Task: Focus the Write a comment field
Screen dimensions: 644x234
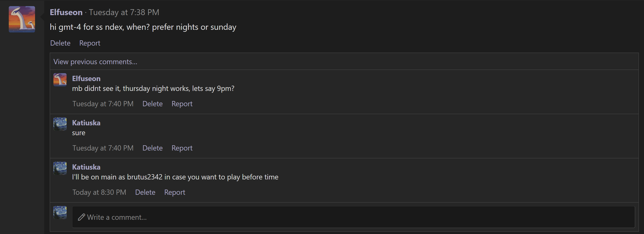Action: coord(353,217)
